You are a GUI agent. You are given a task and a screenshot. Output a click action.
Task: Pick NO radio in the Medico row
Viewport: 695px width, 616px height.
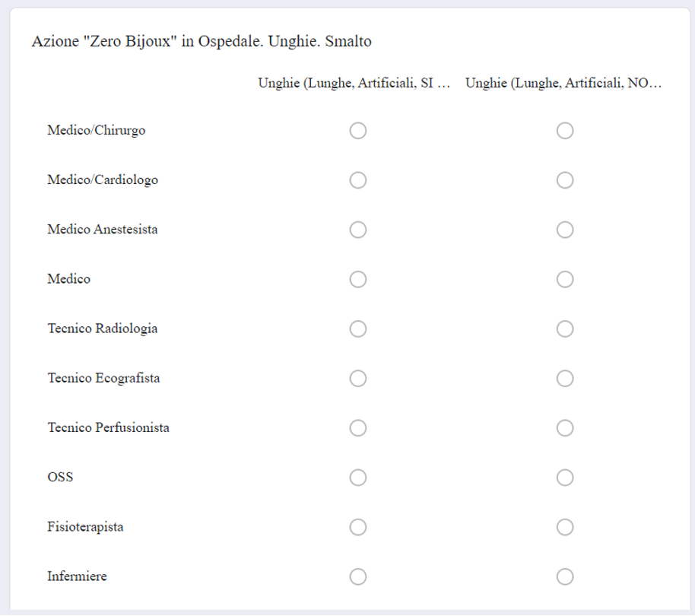[x=565, y=280]
